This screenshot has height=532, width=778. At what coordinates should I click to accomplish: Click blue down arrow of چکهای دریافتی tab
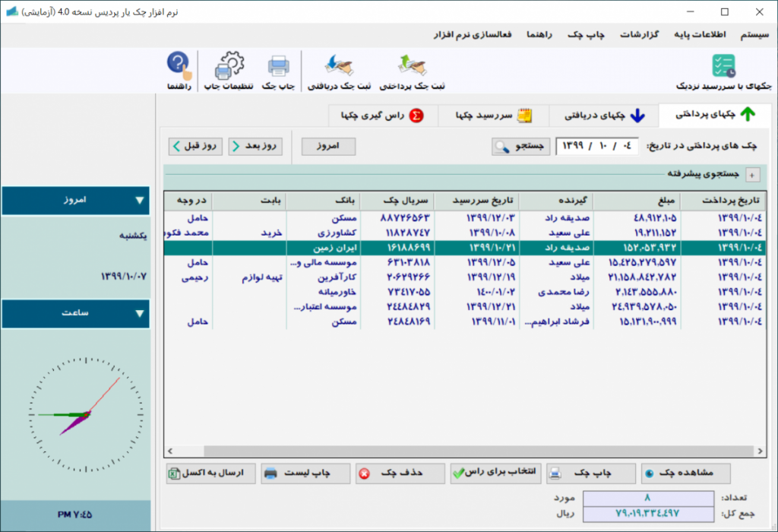[x=637, y=116]
